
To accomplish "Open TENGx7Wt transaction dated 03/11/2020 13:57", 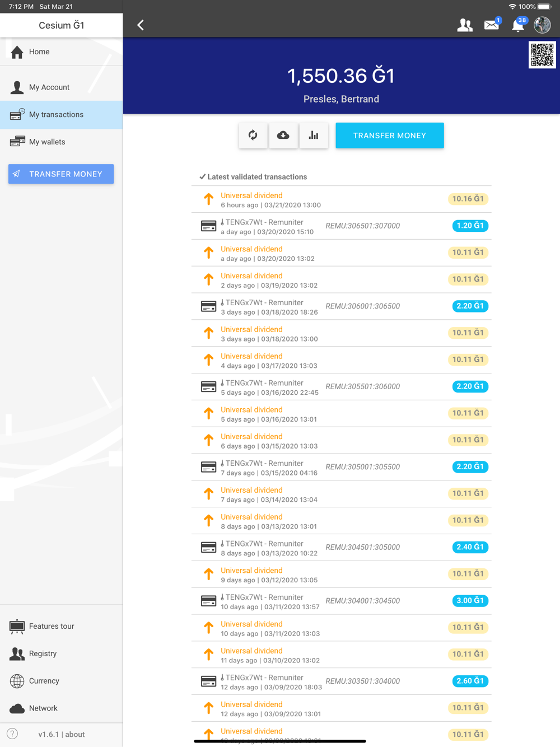I will 342,601.
